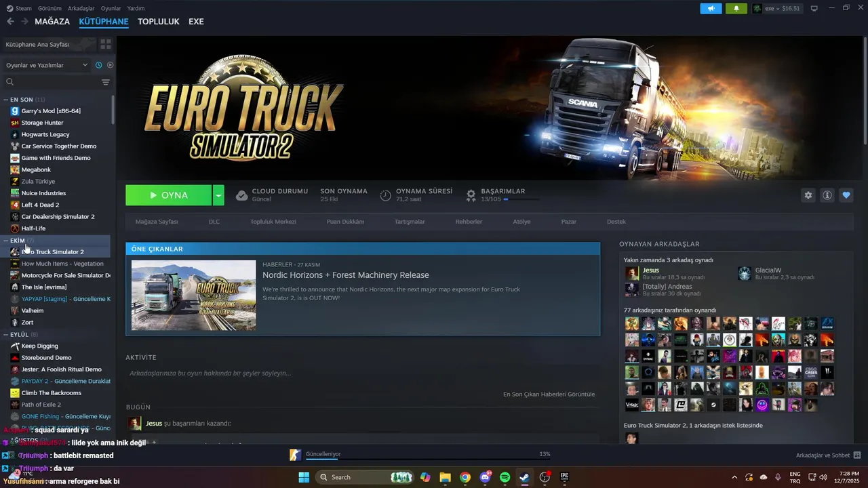Open Topluluk Merkezi link
The image size is (868, 488).
273,222
